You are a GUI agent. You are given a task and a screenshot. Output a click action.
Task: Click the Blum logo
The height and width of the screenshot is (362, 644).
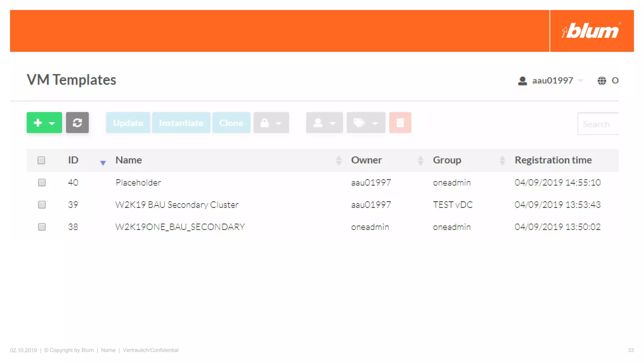[x=591, y=31]
